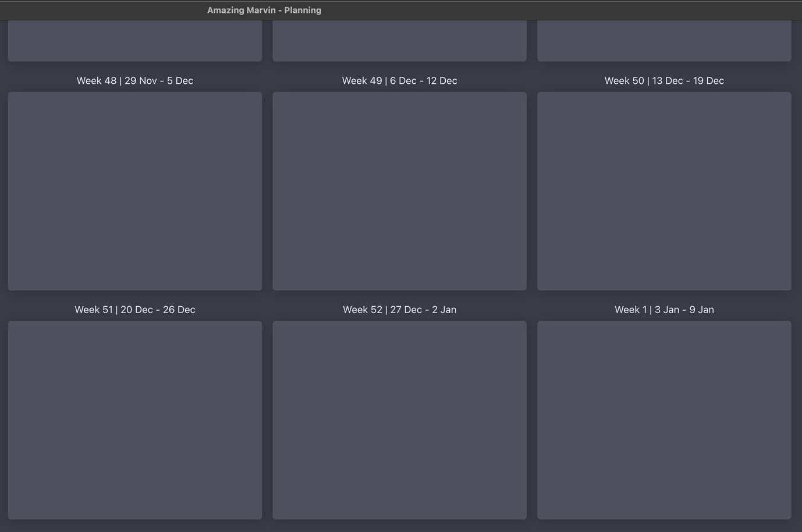Click inside the empty Week 52 planning box

coord(399,420)
